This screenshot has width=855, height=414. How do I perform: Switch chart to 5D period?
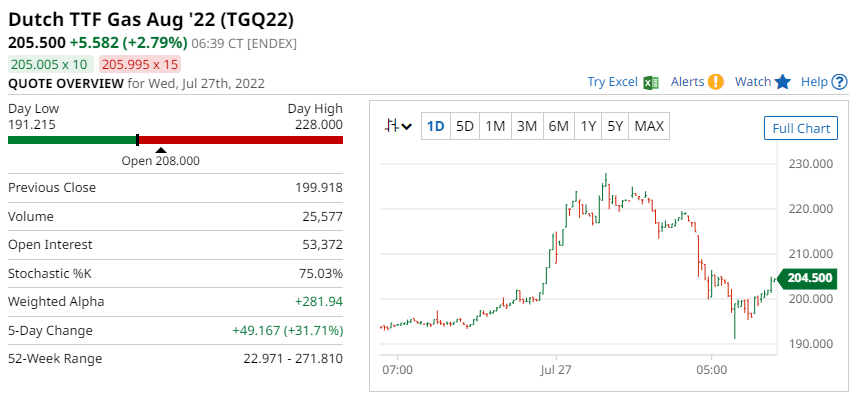click(x=465, y=126)
